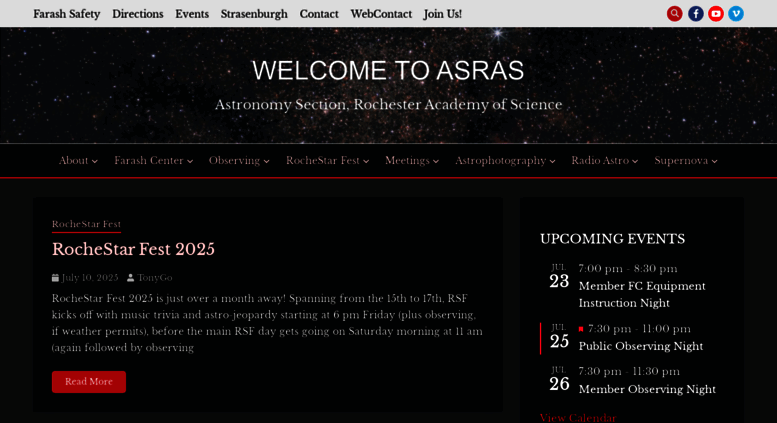This screenshot has width=777, height=423.
Task: Expand the Radio Astro dropdown menu
Action: (605, 160)
